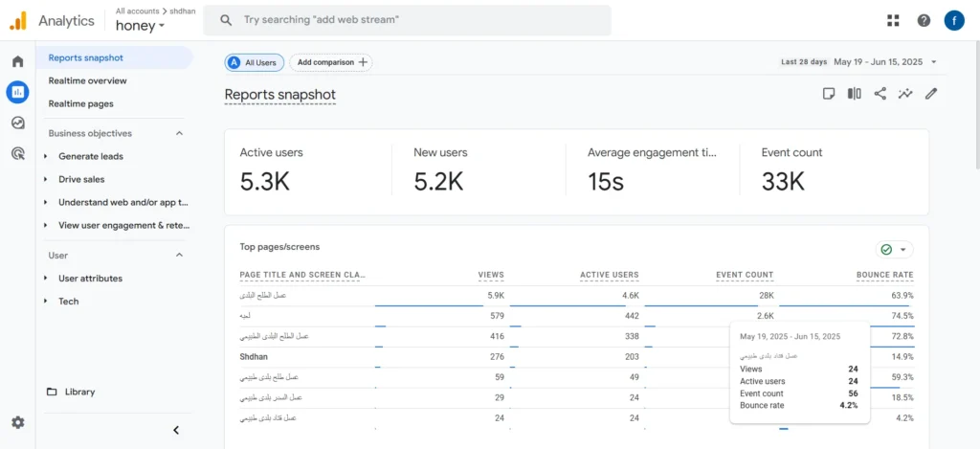Image resolution: width=980 pixels, height=449 pixels.
Task: Open Realtime pages report
Action: (81, 103)
